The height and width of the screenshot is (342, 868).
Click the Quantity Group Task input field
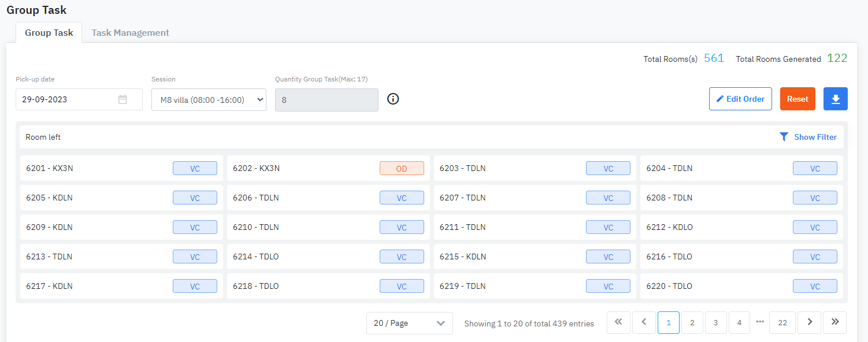point(327,99)
